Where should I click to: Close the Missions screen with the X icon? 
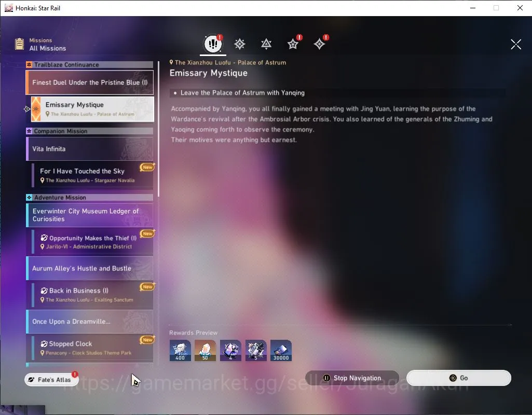[x=516, y=44]
